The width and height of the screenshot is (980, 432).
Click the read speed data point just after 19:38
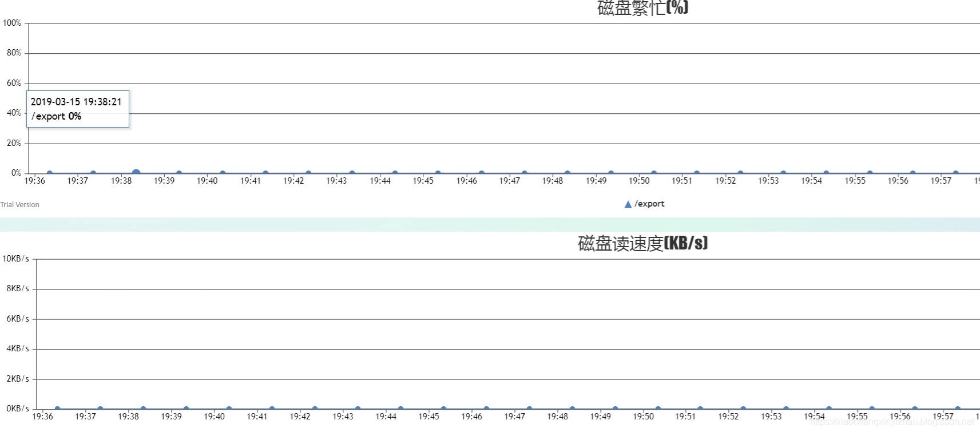coord(143,409)
